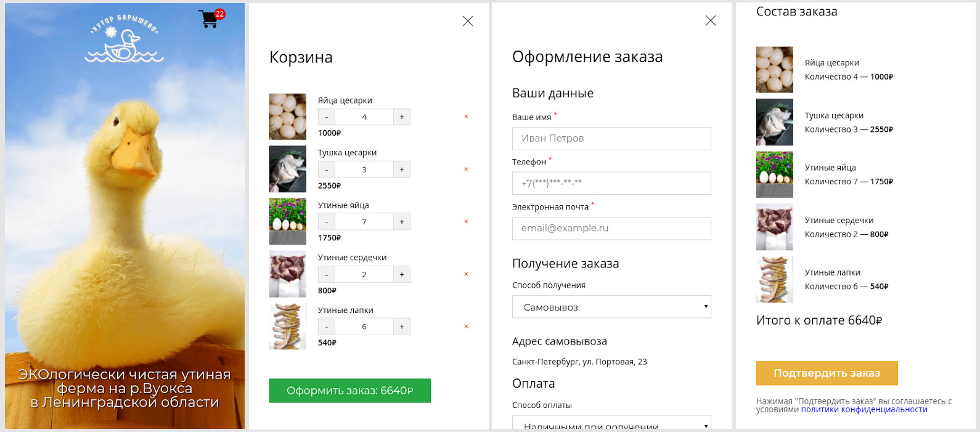Click the 2550₽ price in Корзина
This screenshot has width=980, height=432.
[330, 185]
